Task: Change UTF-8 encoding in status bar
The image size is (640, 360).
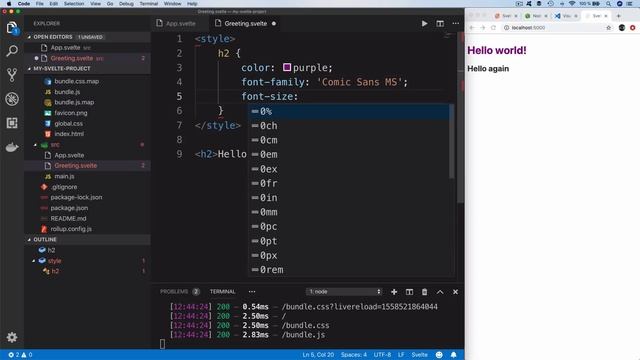Action: [x=382, y=355]
